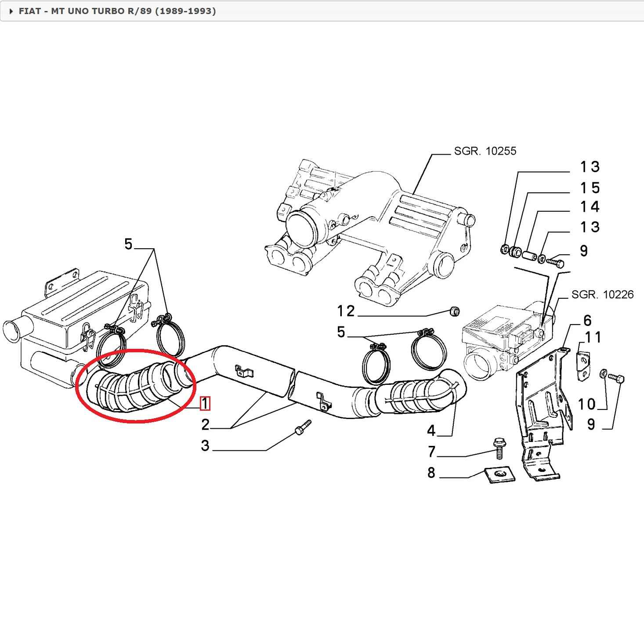Select part number 2 label
Viewport: 644px width, 644px height.
coord(205,425)
